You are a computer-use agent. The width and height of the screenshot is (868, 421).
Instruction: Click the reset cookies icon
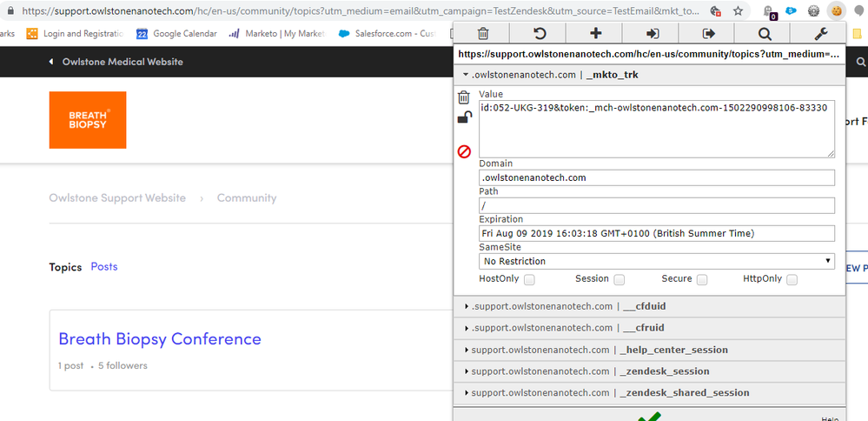tap(539, 34)
